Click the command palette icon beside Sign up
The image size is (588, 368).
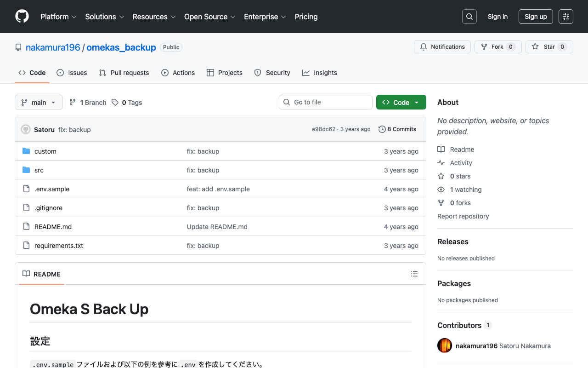pos(565,17)
